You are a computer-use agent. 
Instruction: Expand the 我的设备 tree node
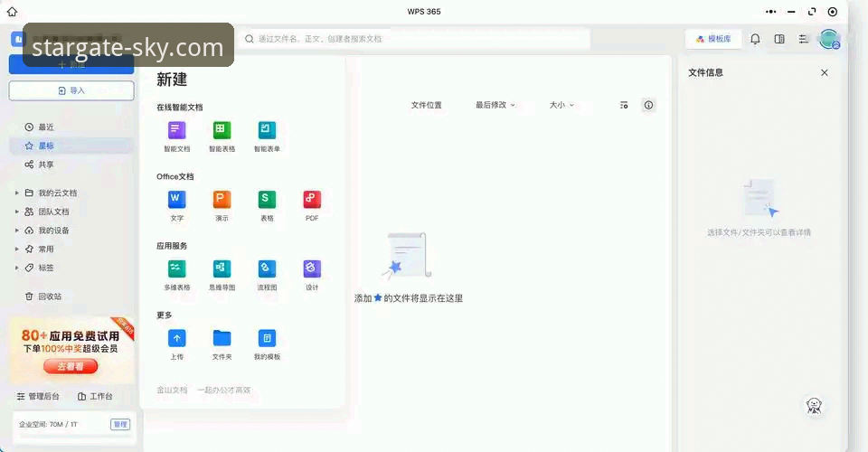click(x=16, y=231)
